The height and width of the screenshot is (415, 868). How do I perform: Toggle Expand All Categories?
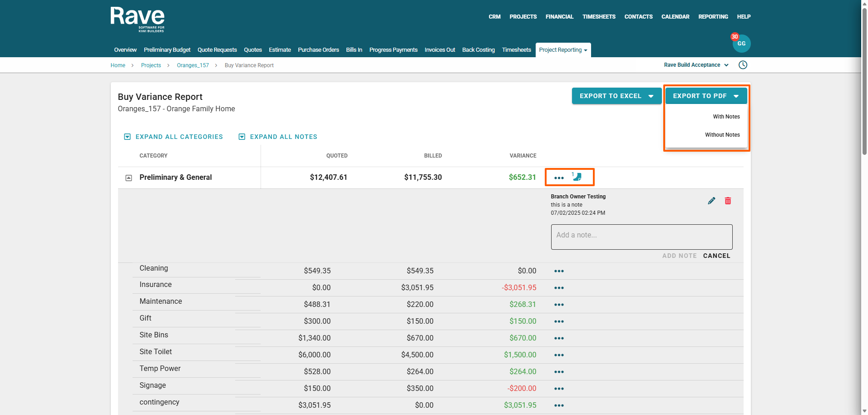173,137
